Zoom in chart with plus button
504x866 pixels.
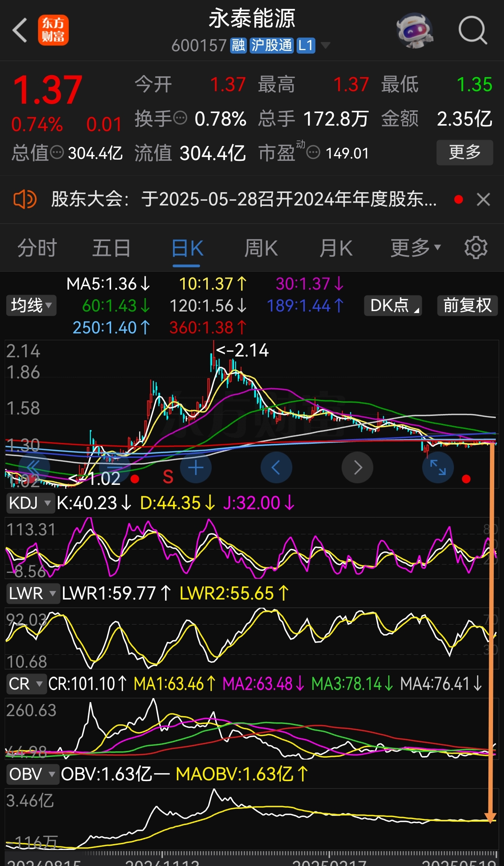[x=196, y=468]
